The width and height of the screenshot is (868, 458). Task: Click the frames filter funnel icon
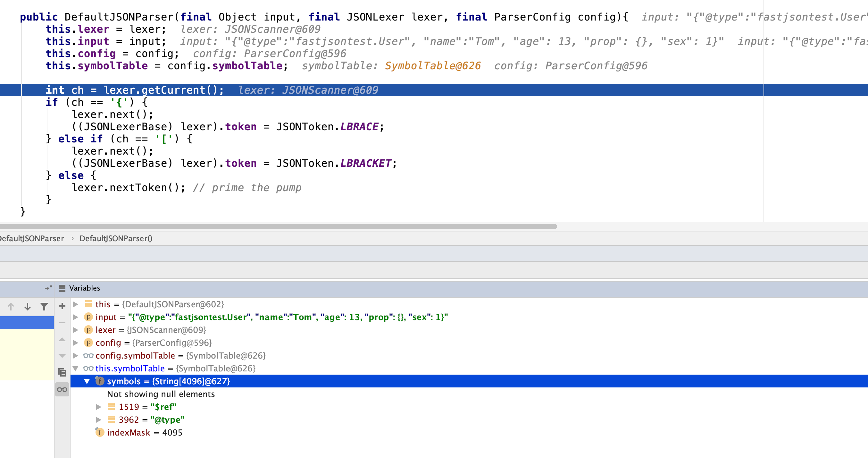(44, 306)
